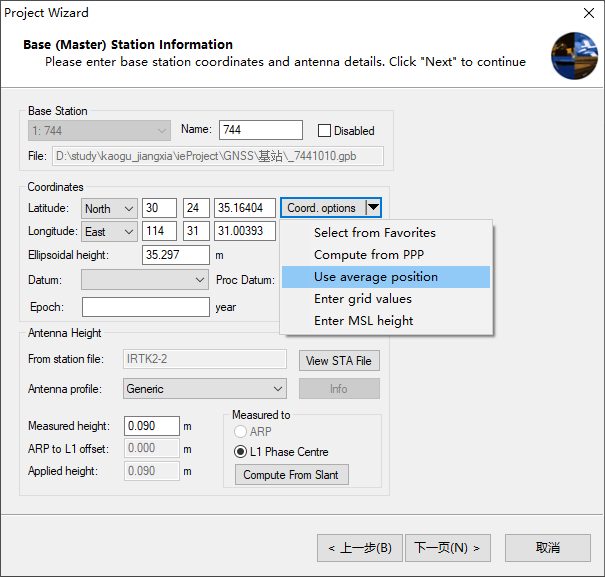Choose Compute from PPP menu item
Screen dimensions: 605x577
386,255
